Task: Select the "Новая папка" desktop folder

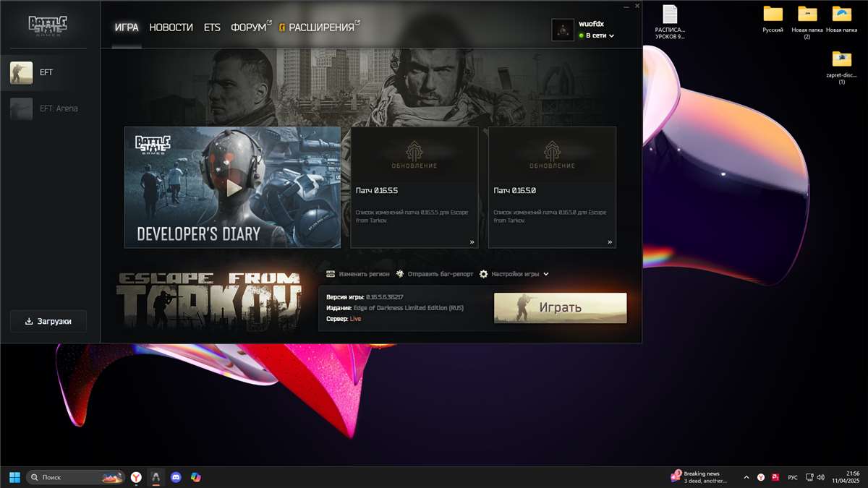Action: pos(842,19)
